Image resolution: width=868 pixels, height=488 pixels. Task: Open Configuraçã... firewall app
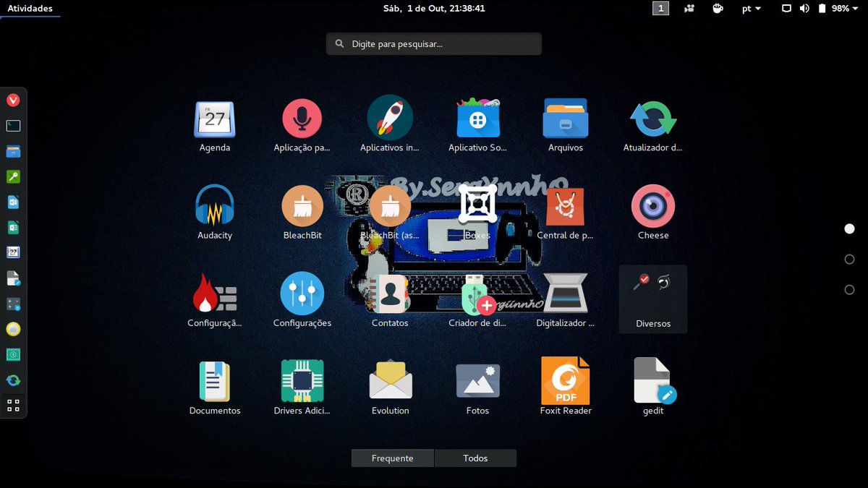point(215,294)
